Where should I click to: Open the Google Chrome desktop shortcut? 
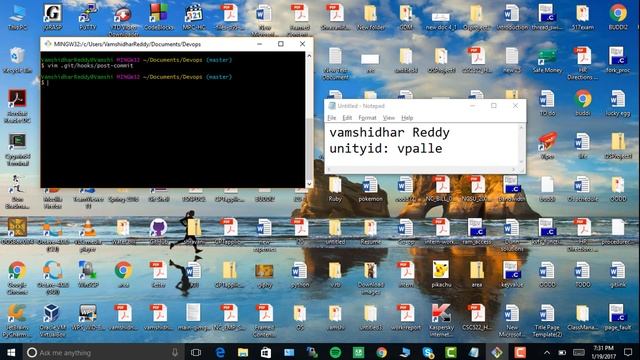[x=17, y=278]
